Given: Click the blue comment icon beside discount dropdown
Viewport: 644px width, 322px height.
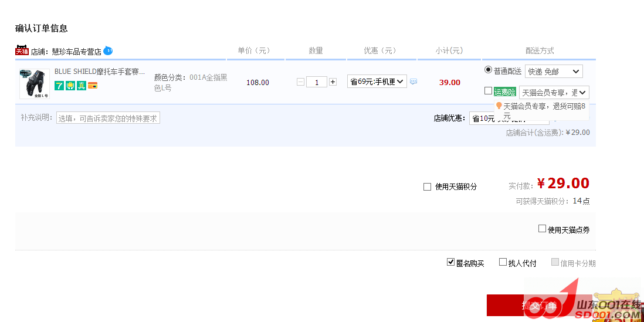Looking at the screenshot, I should (x=413, y=82).
